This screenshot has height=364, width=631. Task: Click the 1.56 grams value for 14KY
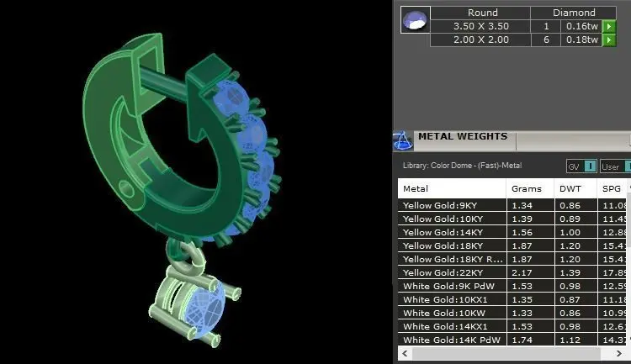522,232
